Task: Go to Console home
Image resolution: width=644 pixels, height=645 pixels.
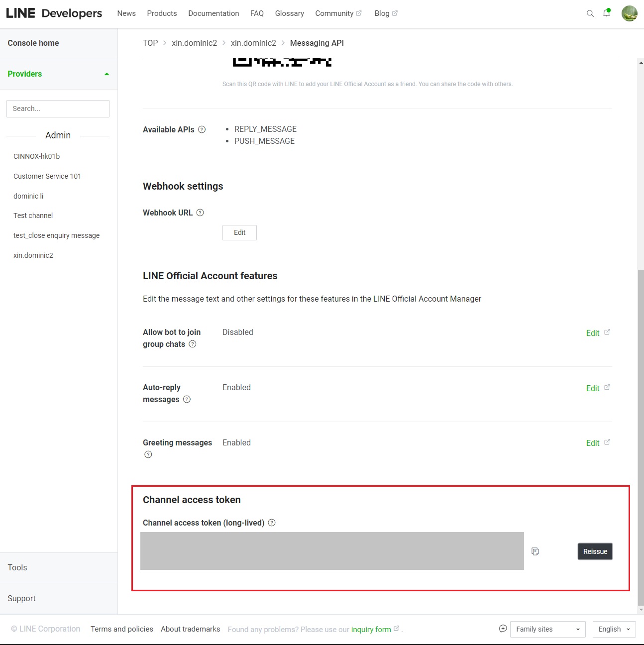Action: tap(33, 43)
